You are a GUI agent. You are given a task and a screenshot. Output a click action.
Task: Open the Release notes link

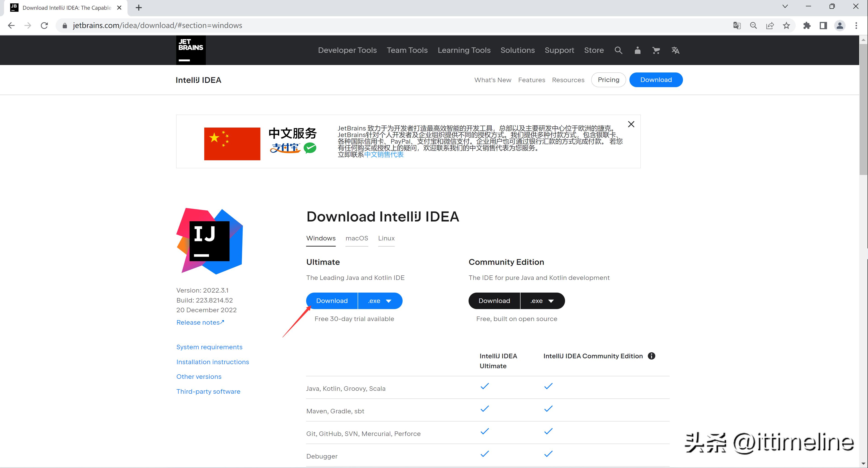click(200, 323)
